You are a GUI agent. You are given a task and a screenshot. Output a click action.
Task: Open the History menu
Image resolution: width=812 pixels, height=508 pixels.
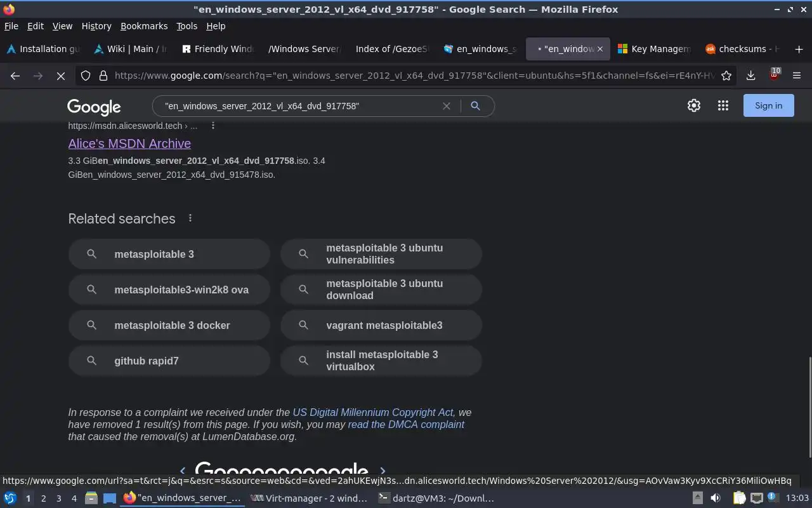point(96,26)
